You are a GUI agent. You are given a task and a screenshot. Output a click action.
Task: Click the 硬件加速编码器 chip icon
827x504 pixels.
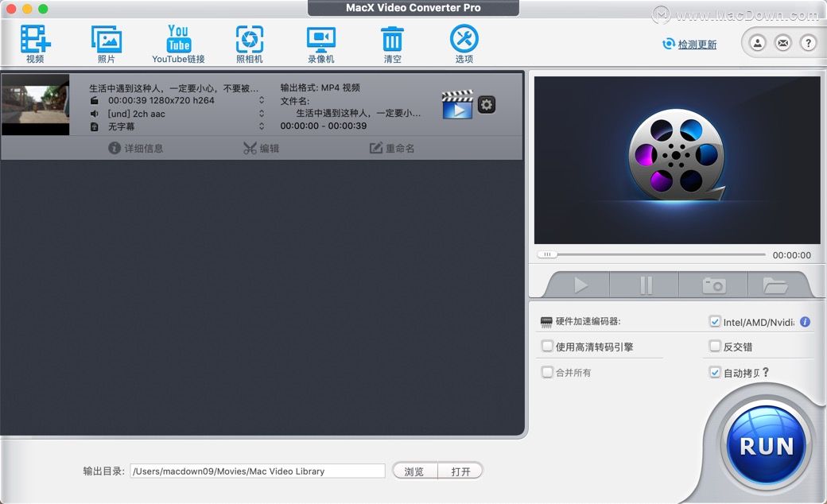(546, 322)
